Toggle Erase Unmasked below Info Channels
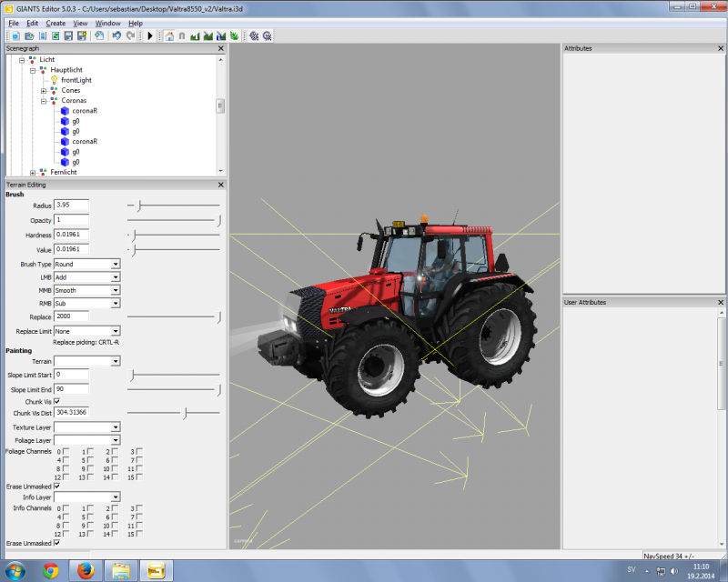Image resolution: width=728 pixels, height=582 pixels. [x=56, y=543]
